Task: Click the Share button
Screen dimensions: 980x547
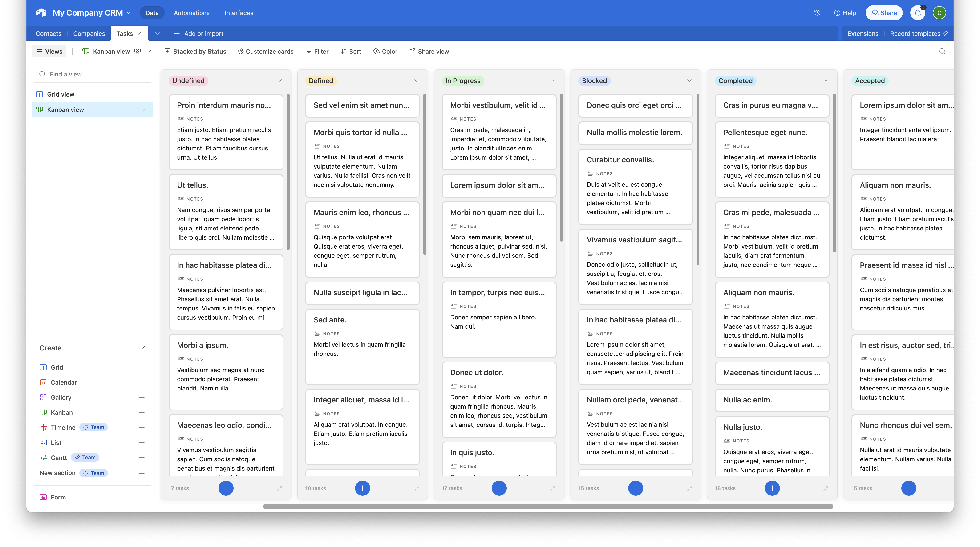Action: [884, 12]
